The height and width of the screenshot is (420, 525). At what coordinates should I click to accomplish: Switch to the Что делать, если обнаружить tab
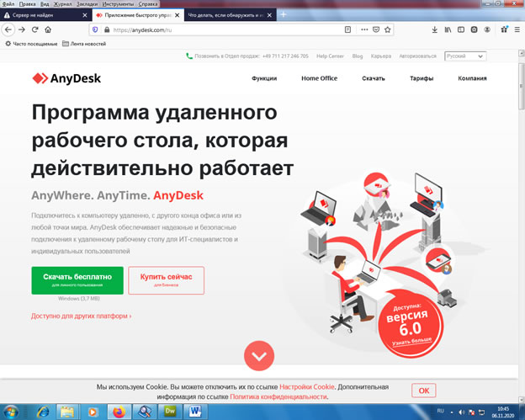[225, 15]
